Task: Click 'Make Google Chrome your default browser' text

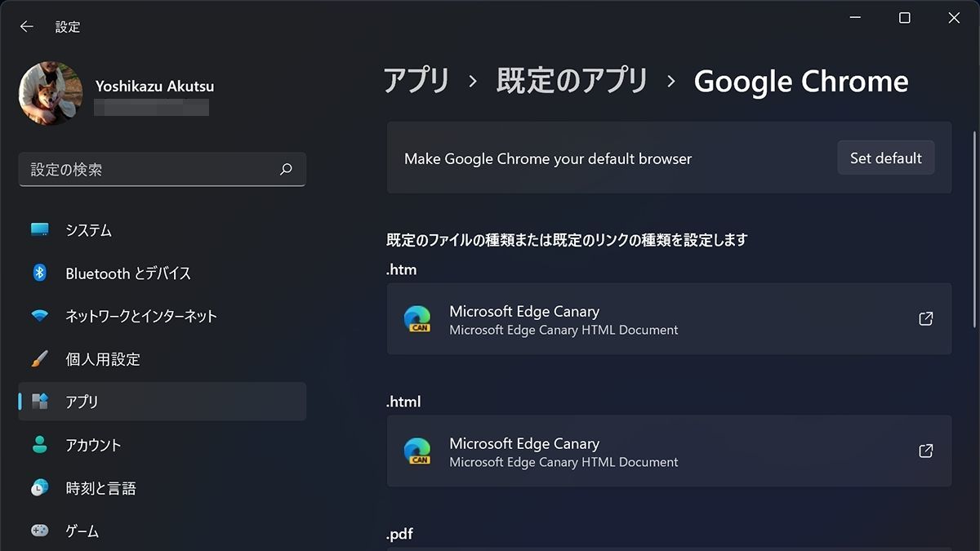Action: (548, 158)
